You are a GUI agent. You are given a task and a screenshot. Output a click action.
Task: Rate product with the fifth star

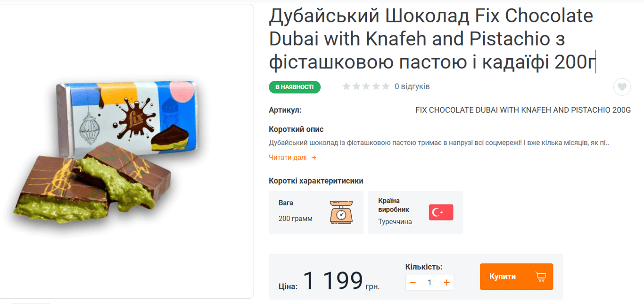pyautogui.click(x=386, y=86)
